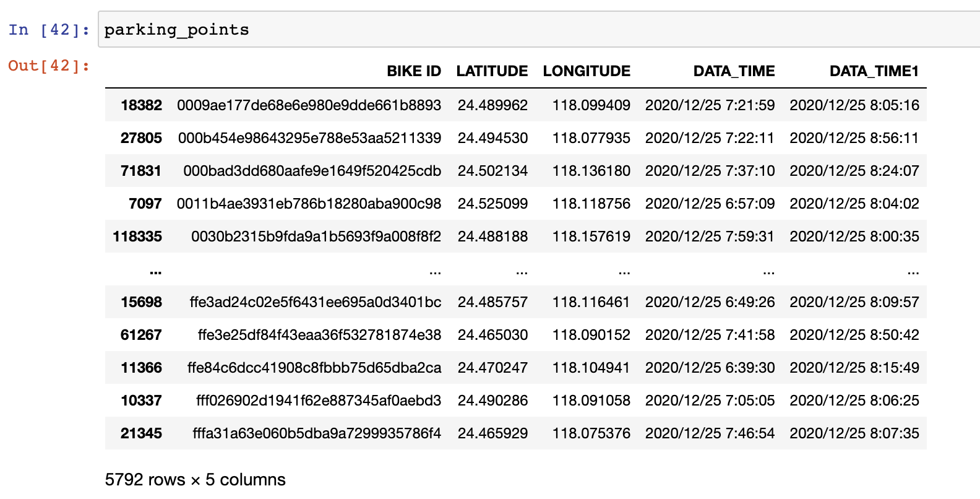The width and height of the screenshot is (980, 499).
Task: Click bike ID ffe3e25df84f43eaa36f532781874e38
Action: 319,335
